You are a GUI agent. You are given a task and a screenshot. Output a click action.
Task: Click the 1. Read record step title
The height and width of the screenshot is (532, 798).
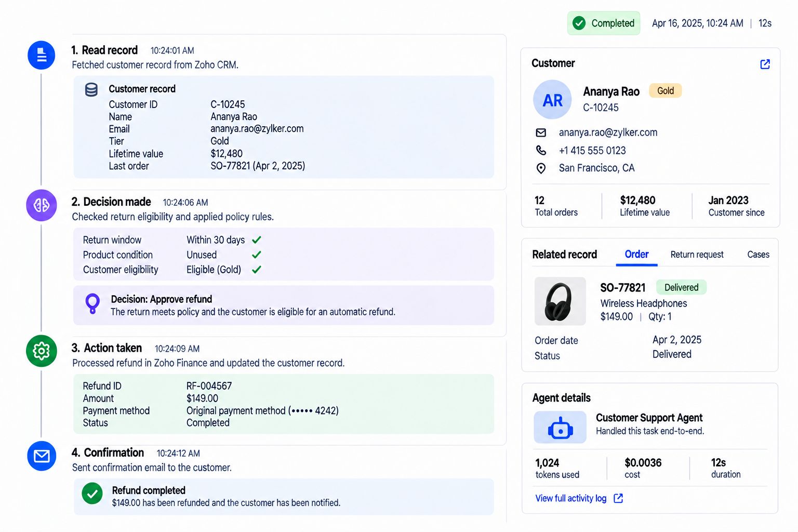104,50
